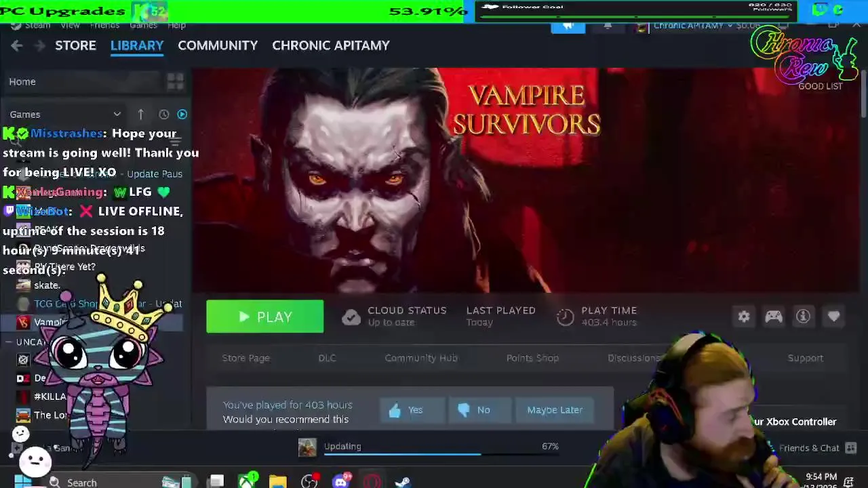Open the COMMUNITY tab

click(x=218, y=45)
